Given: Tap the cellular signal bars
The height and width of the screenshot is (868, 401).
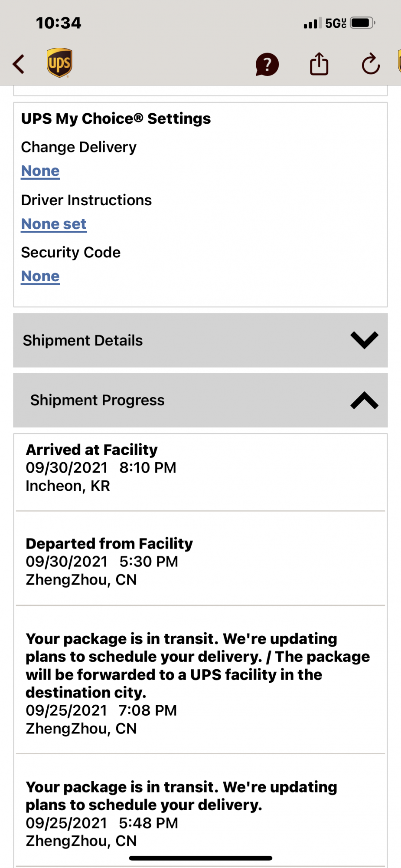Looking at the screenshot, I should tap(312, 23).
